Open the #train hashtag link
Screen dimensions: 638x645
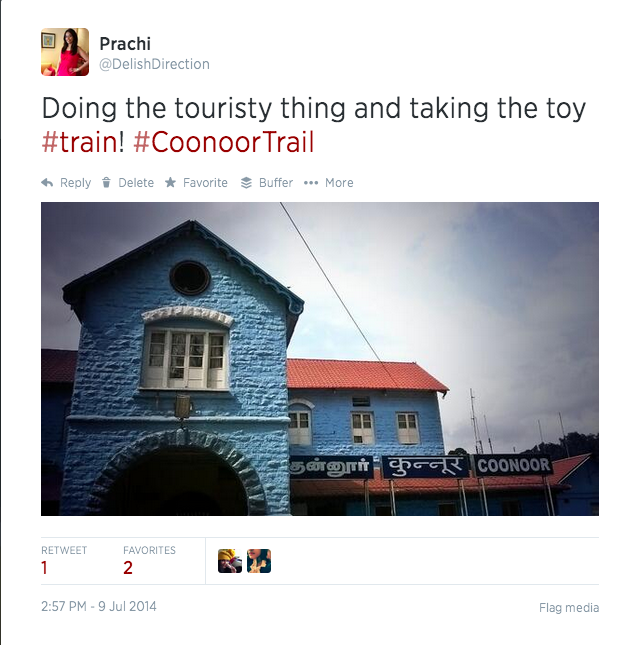pyautogui.click(x=79, y=142)
